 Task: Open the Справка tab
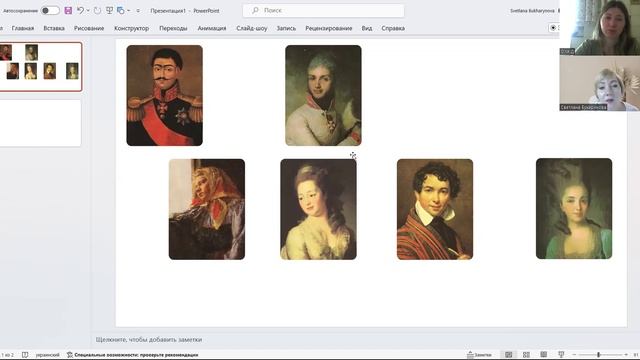[393, 28]
